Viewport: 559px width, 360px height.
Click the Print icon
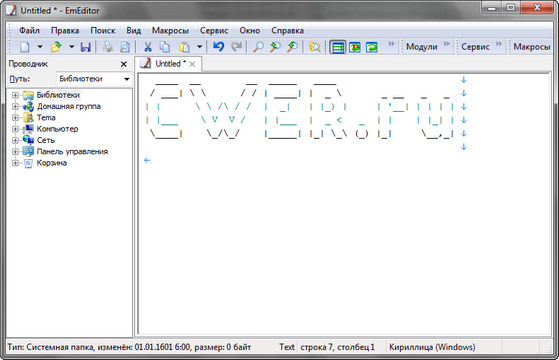108,47
